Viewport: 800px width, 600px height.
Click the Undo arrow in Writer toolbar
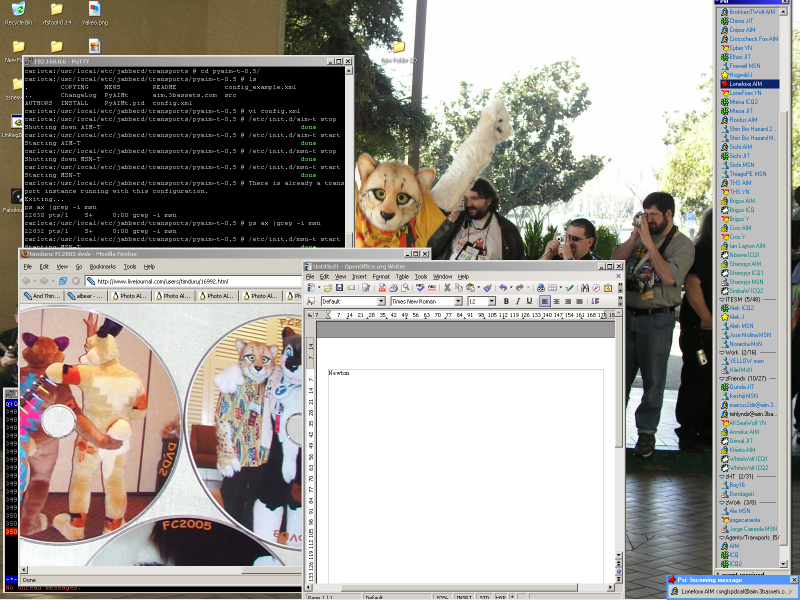pos(501,287)
